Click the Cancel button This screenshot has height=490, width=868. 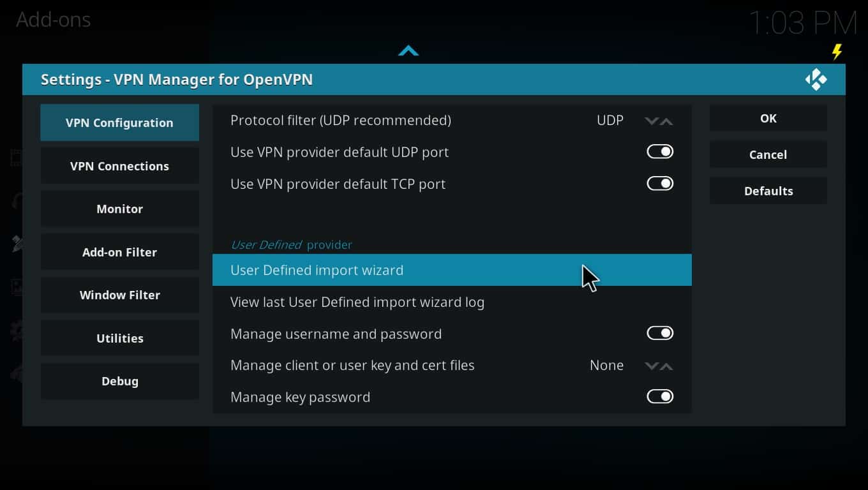click(x=768, y=154)
